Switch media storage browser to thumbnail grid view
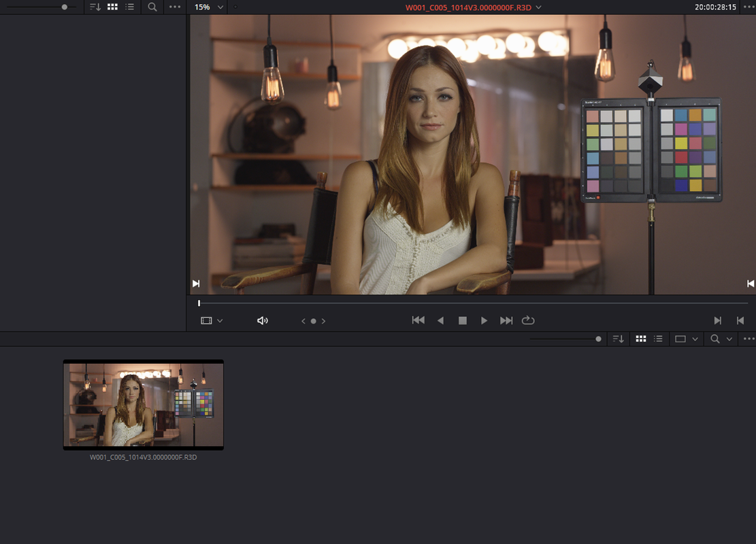The width and height of the screenshot is (756, 544). 112,7
